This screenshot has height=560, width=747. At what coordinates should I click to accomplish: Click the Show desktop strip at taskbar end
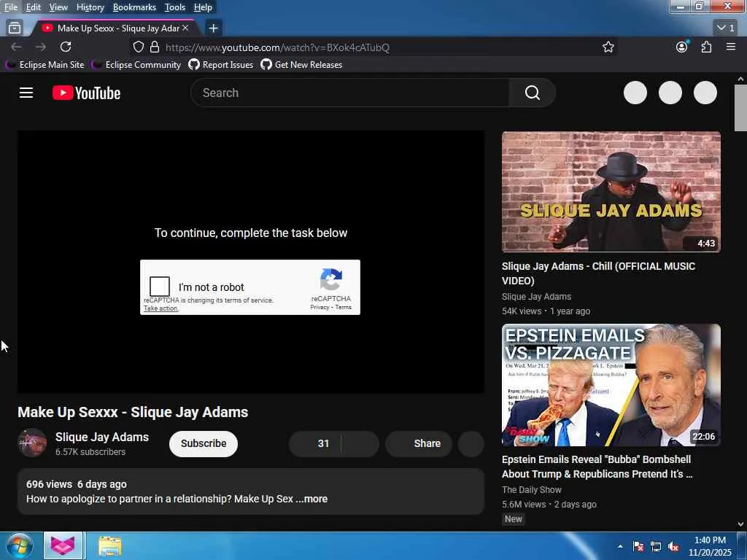742,545
